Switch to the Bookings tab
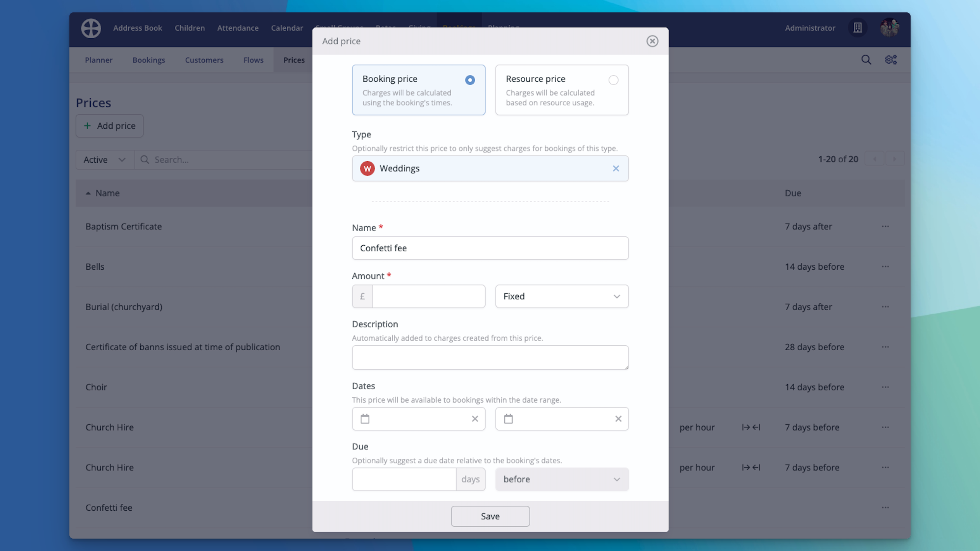The width and height of the screenshot is (980, 551). (x=148, y=60)
